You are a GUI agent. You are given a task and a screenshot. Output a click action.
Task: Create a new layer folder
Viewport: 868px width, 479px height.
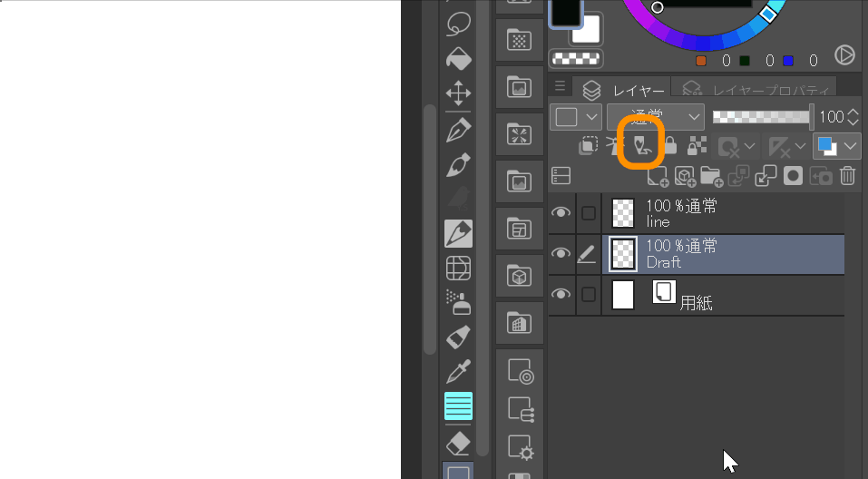pos(711,176)
